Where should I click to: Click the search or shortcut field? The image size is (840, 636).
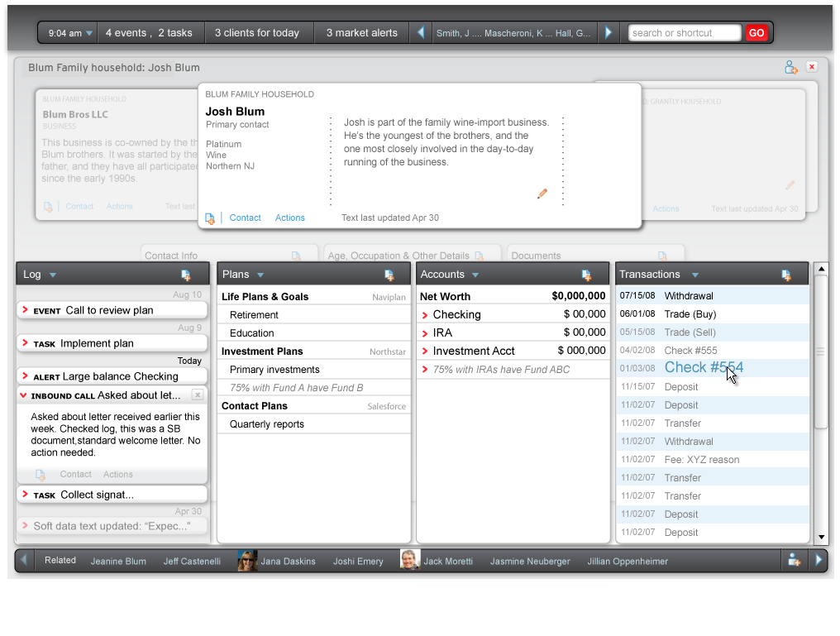[684, 33]
